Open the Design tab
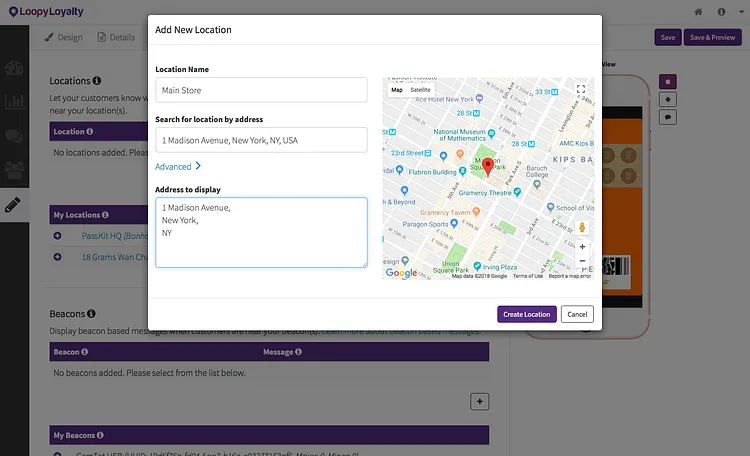Viewport: 750px width, 456px height. pyautogui.click(x=64, y=37)
